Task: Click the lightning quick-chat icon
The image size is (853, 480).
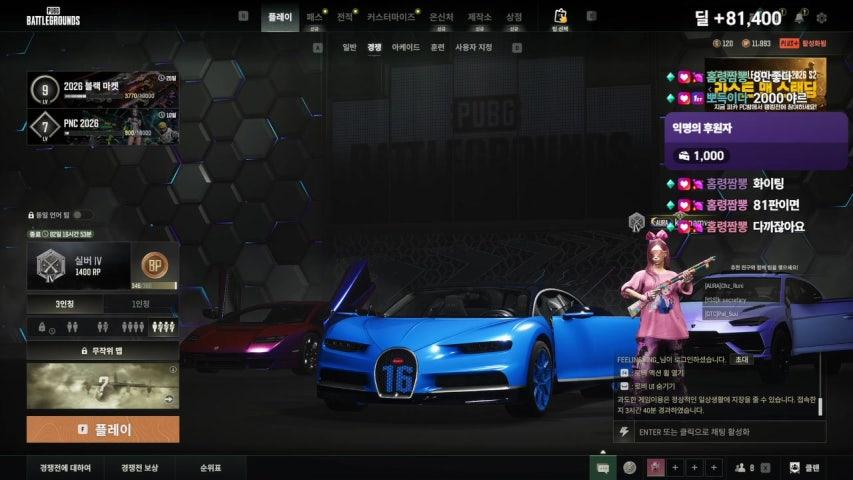Action: click(625, 432)
